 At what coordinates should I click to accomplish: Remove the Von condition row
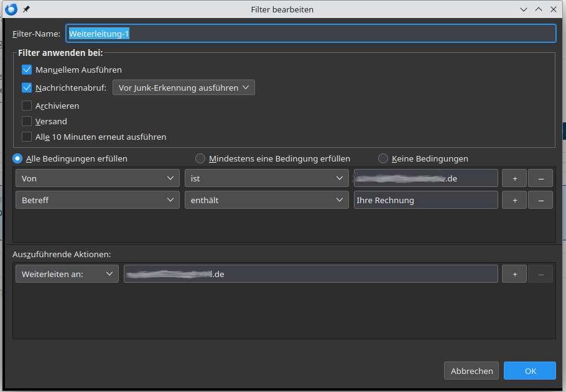pyautogui.click(x=540, y=178)
